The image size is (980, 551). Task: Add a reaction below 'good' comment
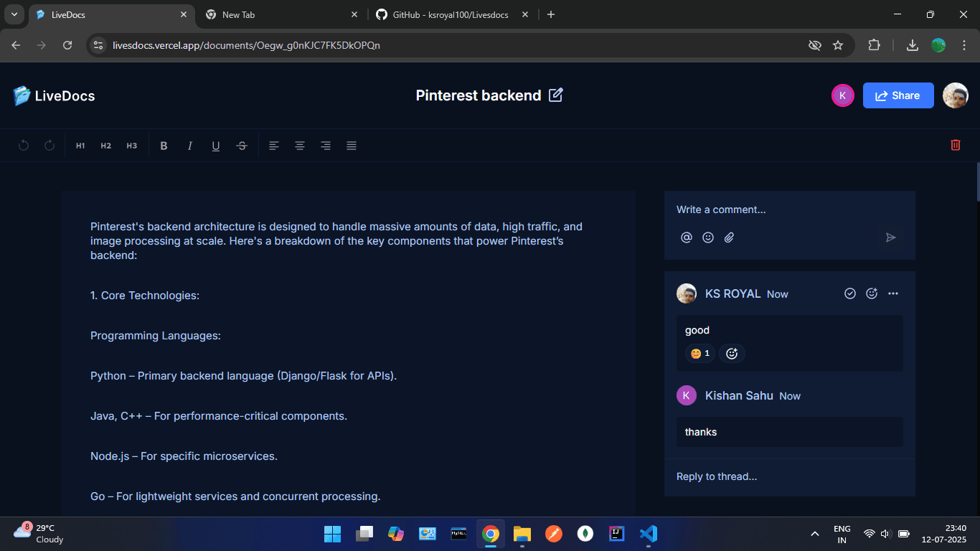pos(732,353)
